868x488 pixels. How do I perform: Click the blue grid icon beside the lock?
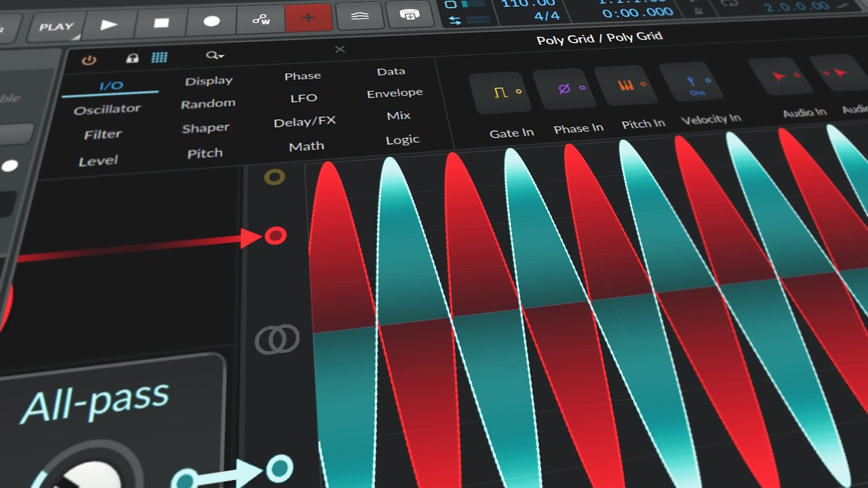click(x=159, y=58)
